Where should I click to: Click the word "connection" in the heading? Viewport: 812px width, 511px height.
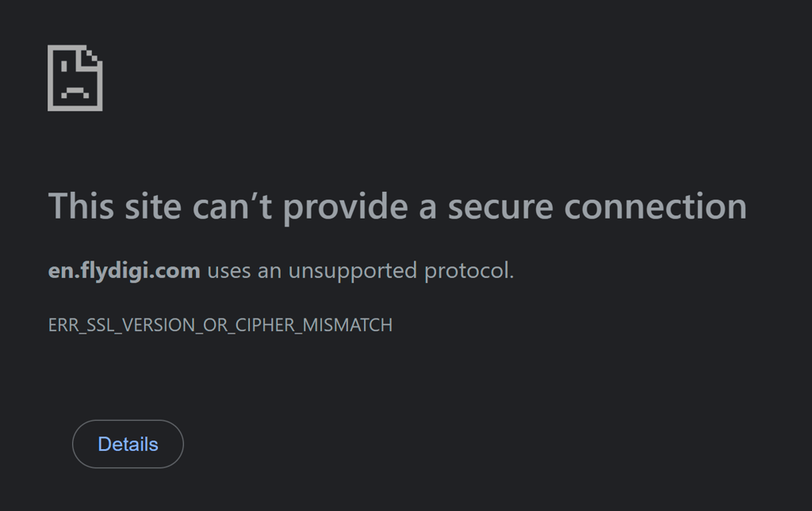point(656,207)
